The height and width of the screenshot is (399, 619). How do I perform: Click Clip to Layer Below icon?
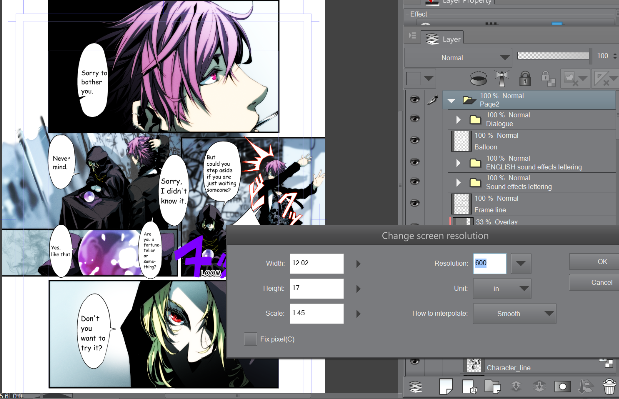tap(478, 79)
